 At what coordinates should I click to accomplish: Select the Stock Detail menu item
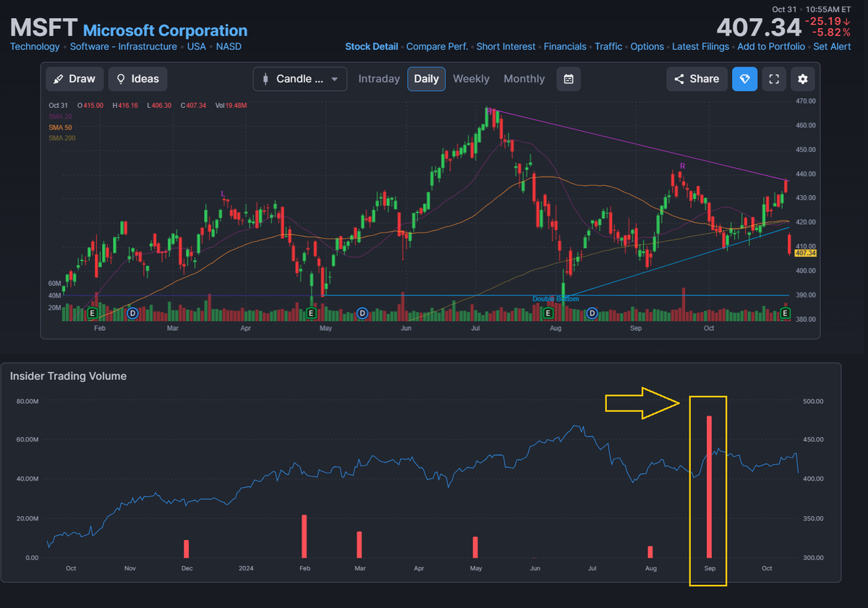[x=372, y=46]
